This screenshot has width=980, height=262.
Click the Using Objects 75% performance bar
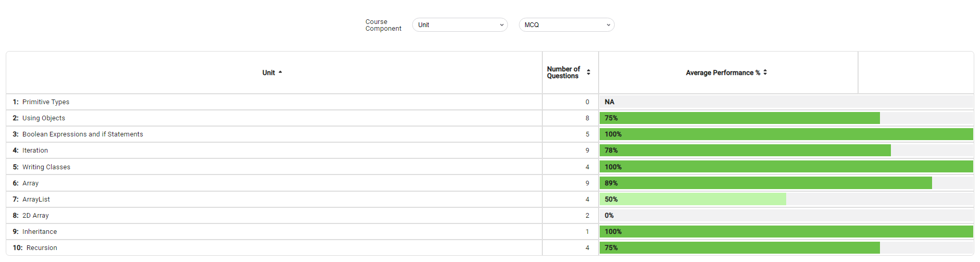click(x=739, y=118)
